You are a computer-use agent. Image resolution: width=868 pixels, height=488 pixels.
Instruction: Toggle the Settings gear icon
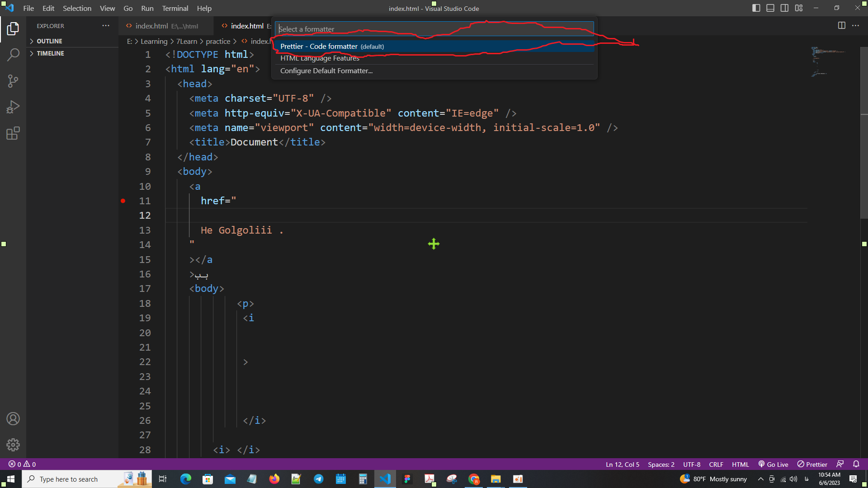click(x=13, y=445)
